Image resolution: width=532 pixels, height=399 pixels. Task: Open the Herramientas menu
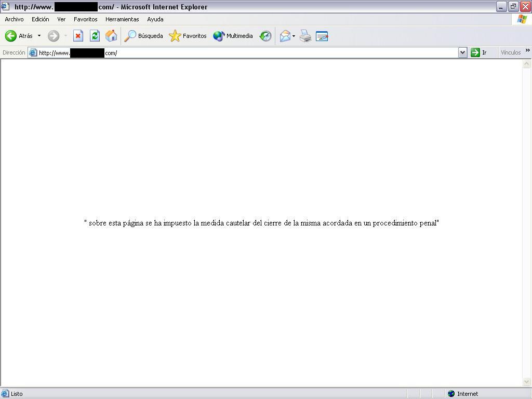(122, 19)
